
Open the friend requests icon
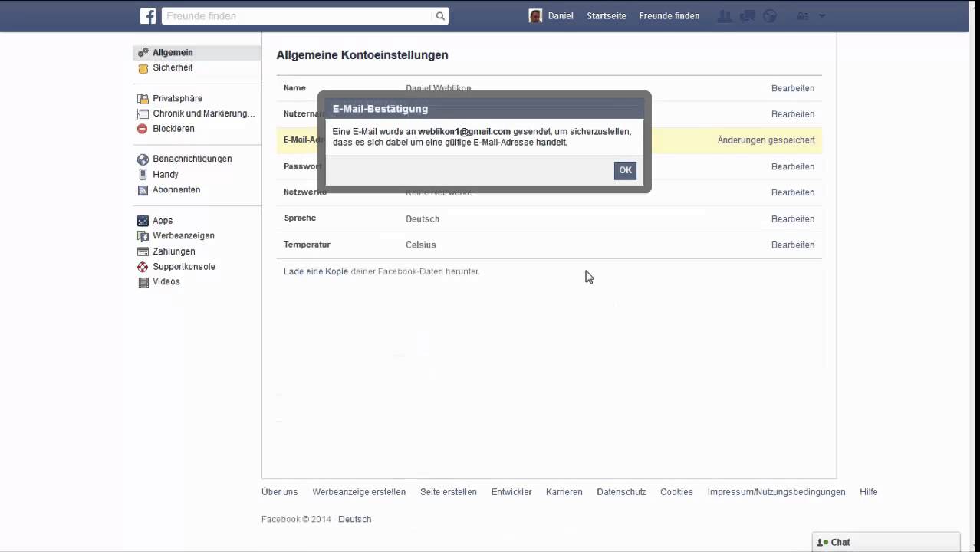(x=724, y=15)
